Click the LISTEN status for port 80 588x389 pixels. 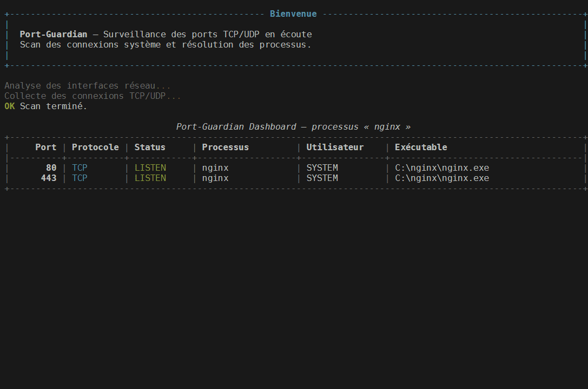[x=150, y=167]
